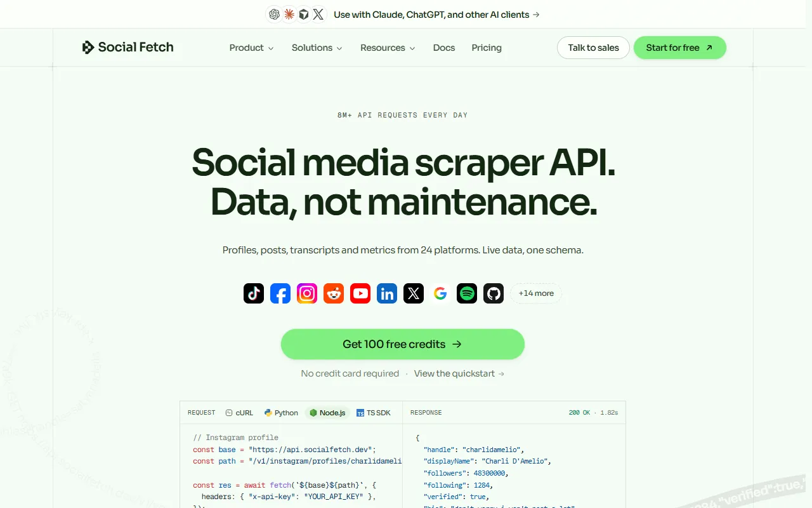Open the View the quickstart link

[459, 373]
